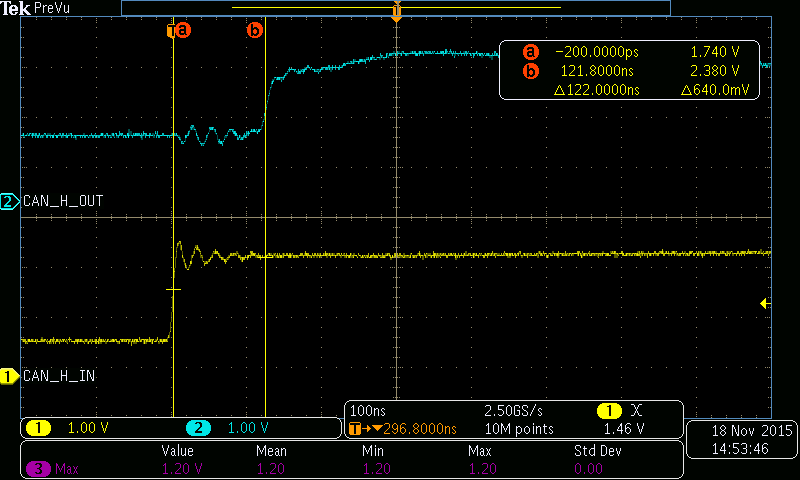Viewport: 800px width, 480px height.
Task: Click the CAN_H_OUT channel label
Action: (63, 201)
